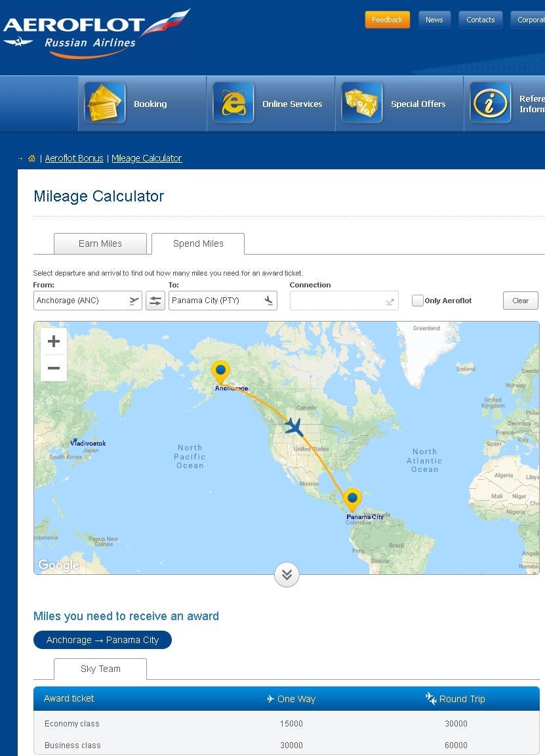Collapse the map with double-chevron button
Image resolution: width=545 pixels, height=756 pixels.
[287, 575]
